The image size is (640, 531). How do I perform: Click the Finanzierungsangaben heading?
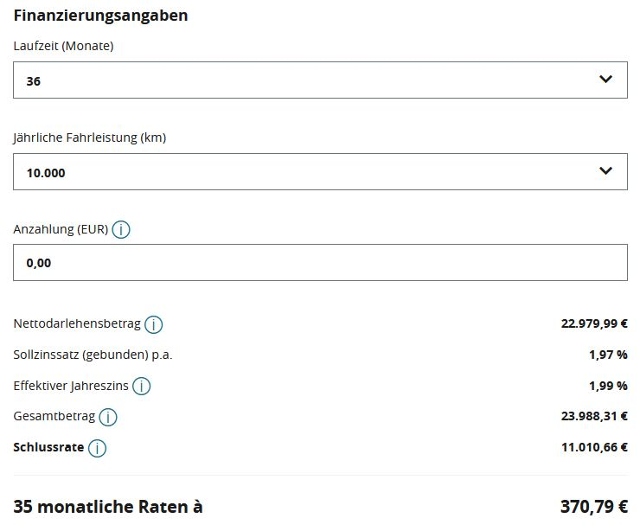[100, 16]
